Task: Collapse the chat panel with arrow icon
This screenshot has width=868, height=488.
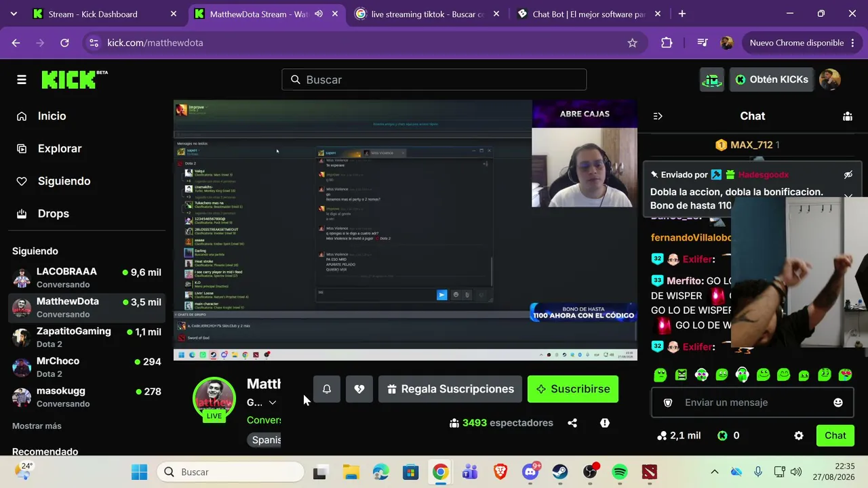Action: (x=658, y=117)
